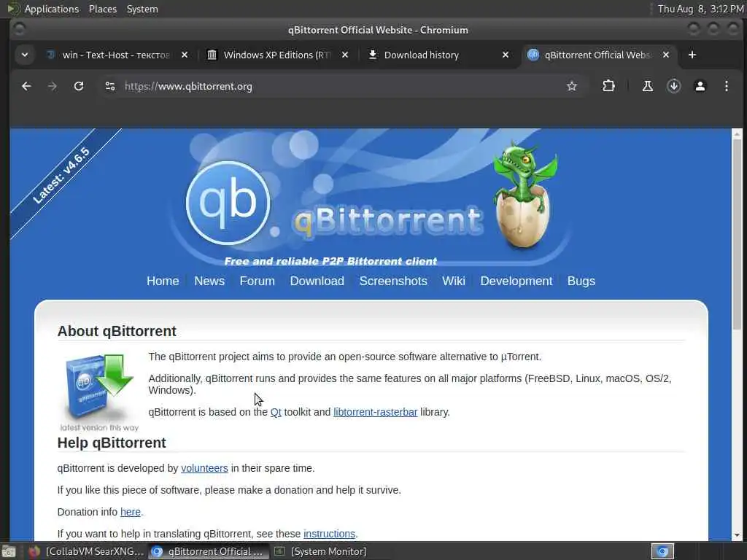Open site information icon in address bar

110,86
